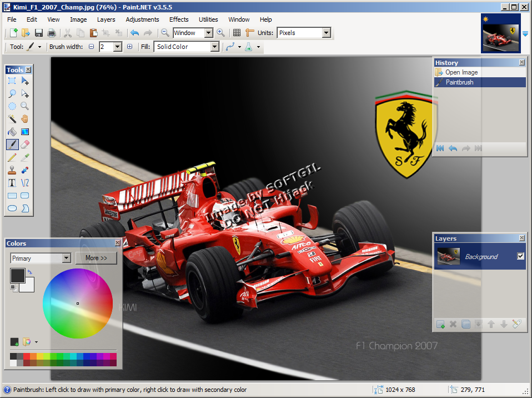Select the Gradient tool
The width and height of the screenshot is (532, 398).
click(25, 132)
